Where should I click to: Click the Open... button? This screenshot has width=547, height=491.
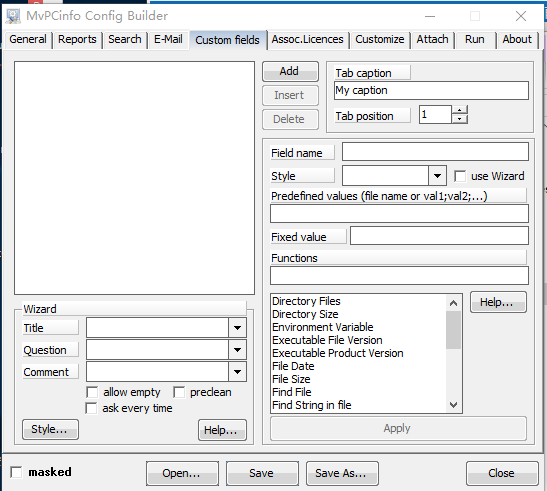pos(182,474)
